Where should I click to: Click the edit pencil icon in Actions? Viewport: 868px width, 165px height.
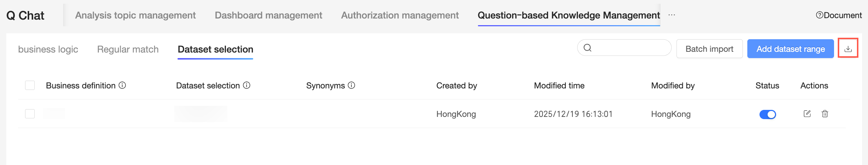tap(807, 114)
